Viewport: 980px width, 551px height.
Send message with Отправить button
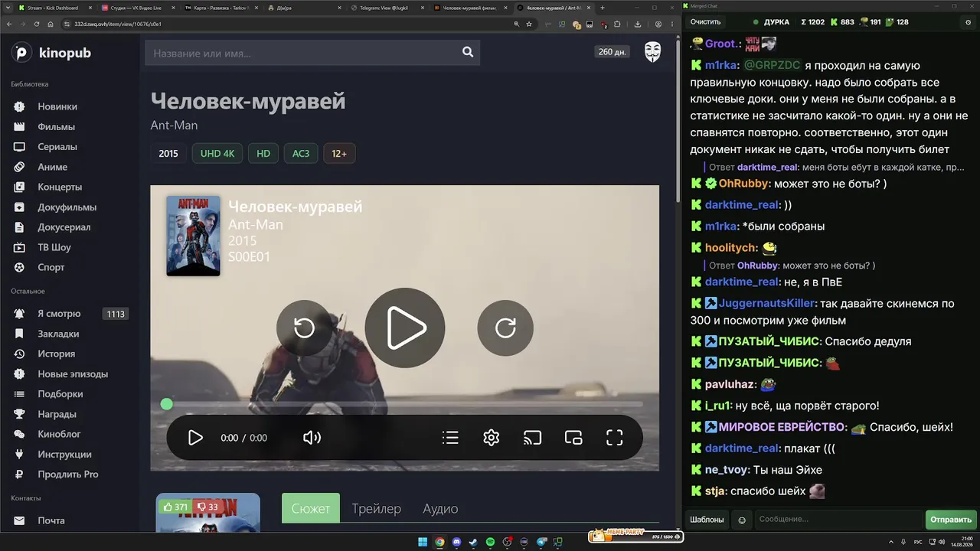(x=951, y=520)
